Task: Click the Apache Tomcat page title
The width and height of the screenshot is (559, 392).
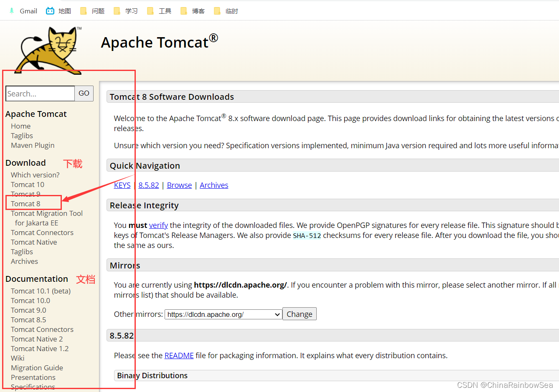Action: pos(159,42)
